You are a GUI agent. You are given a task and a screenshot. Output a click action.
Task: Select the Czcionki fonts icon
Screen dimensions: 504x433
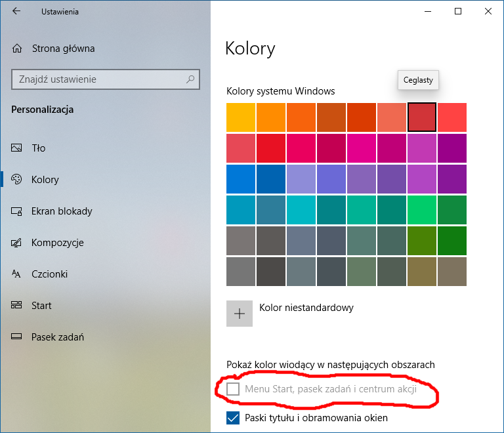[16, 274]
